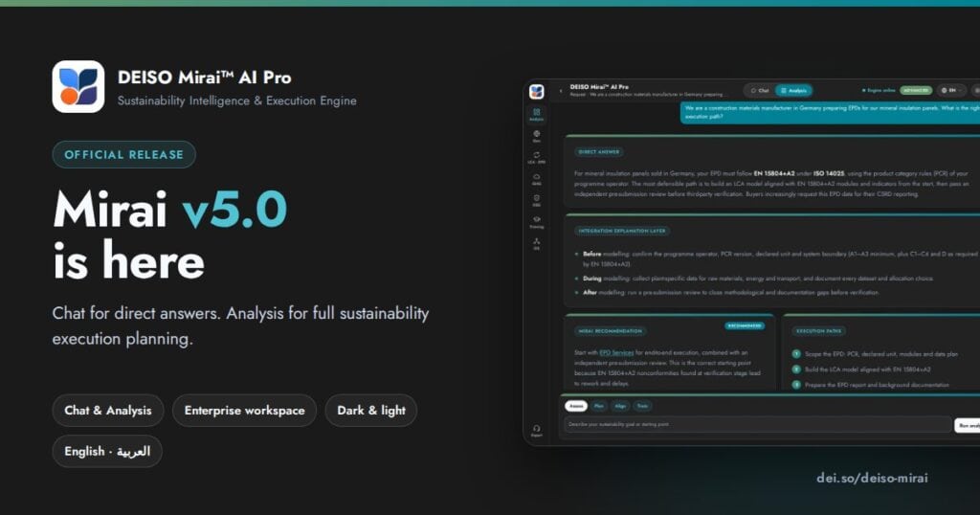The width and height of the screenshot is (980, 515).
Task: Open the ESG shield icon module
Action: tap(536, 201)
